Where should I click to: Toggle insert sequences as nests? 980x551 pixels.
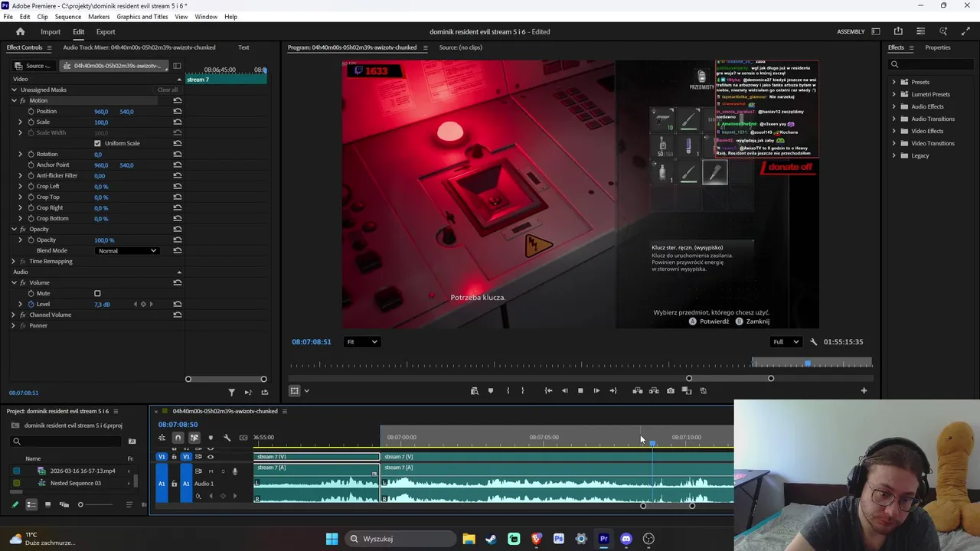(x=162, y=438)
